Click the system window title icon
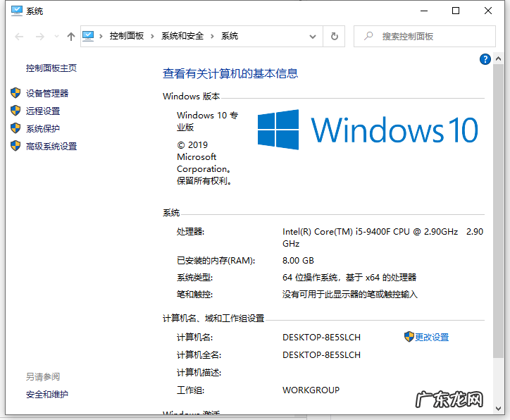Screen dimensions: 510x420 [17, 11]
